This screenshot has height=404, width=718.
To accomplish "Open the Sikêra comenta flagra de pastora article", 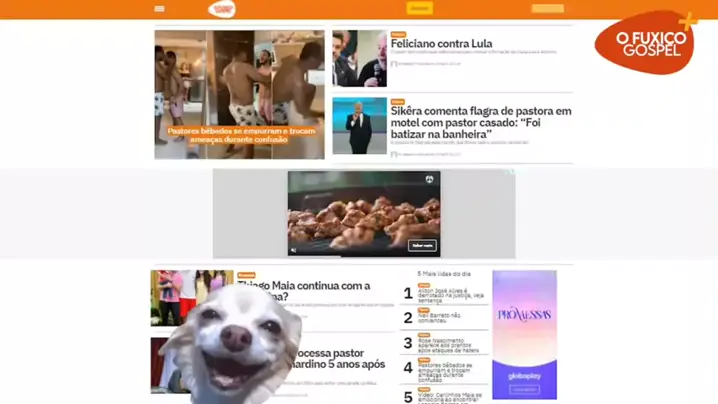I will point(480,122).
